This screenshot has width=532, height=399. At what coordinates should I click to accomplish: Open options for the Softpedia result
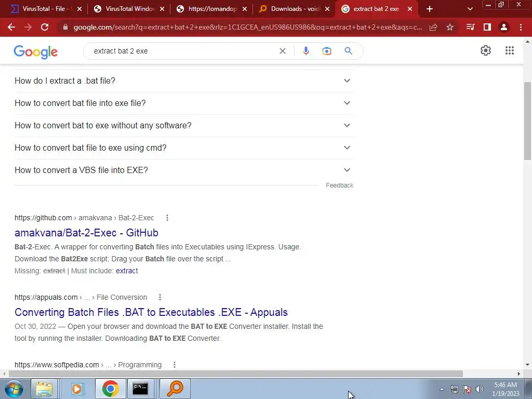(x=175, y=365)
